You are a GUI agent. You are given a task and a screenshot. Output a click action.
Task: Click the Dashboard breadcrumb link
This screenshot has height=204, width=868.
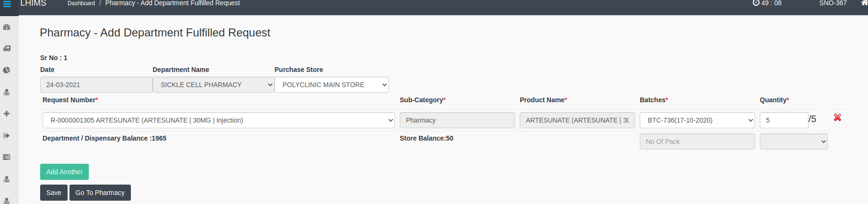[81, 3]
